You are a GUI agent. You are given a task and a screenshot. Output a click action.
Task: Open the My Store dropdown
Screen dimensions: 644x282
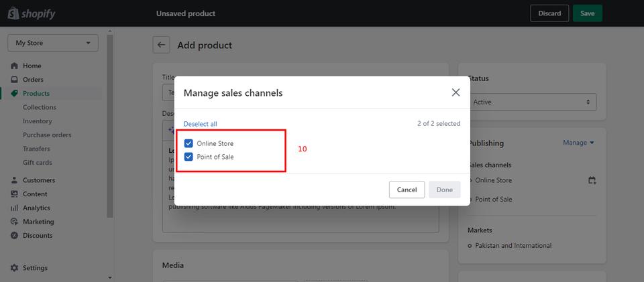tap(53, 43)
